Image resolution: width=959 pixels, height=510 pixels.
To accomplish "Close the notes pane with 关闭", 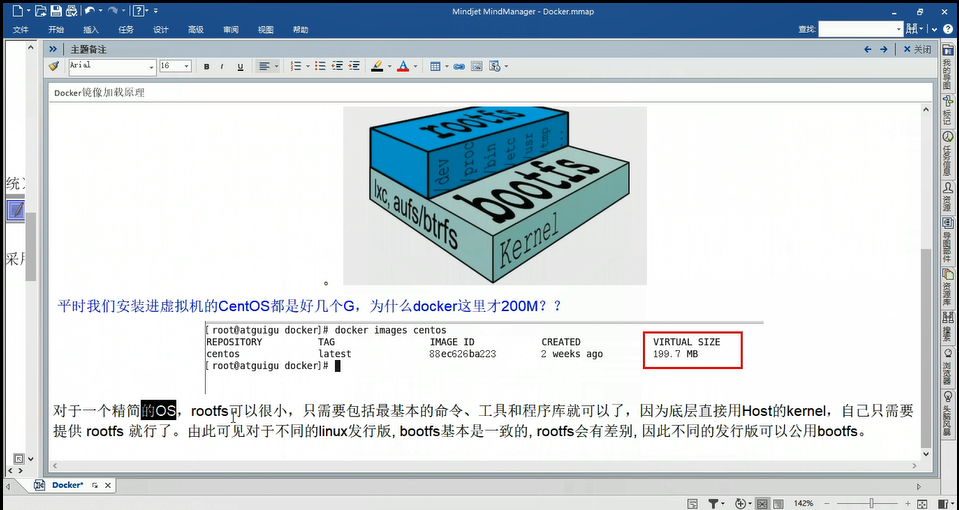I will 917,50.
